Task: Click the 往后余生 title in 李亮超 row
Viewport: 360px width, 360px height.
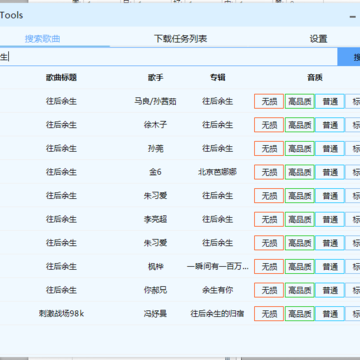Action: 61,219
